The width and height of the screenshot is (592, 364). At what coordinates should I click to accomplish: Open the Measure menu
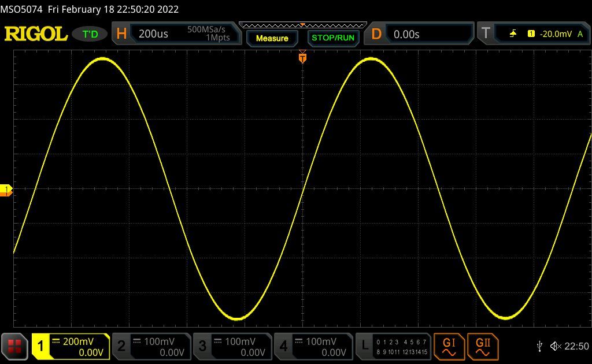click(x=272, y=38)
